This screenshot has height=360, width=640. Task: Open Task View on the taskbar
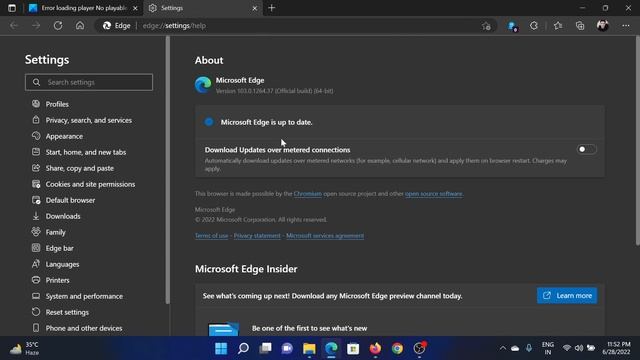[265, 349]
